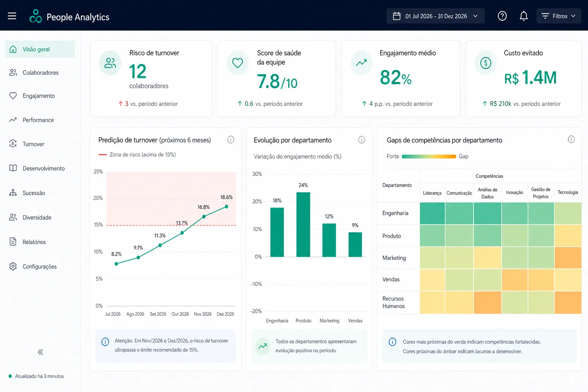Collapse sidebar with double-chevron icon

tap(40, 352)
